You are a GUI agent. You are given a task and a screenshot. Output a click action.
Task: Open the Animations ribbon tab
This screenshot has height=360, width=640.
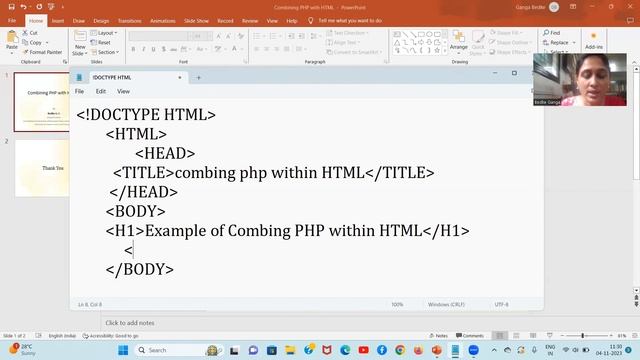click(x=162, y=20)
